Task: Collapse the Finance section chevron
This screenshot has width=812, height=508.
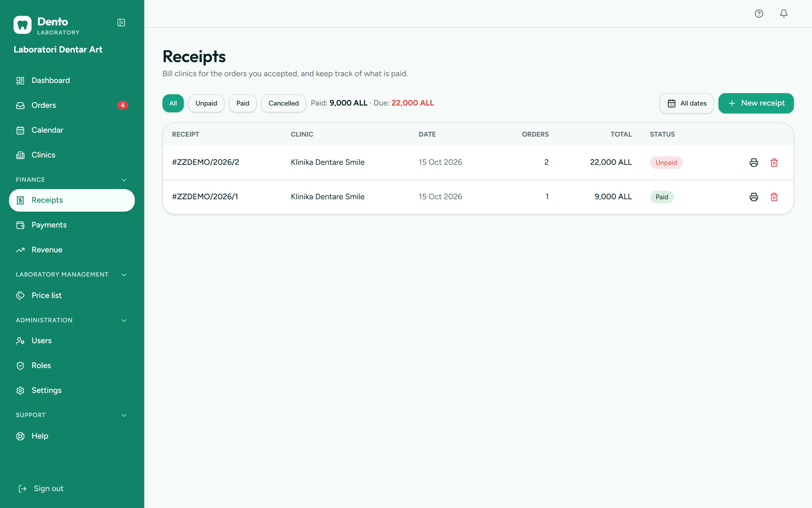Action: pyautogui.click(x=124, y=180)
